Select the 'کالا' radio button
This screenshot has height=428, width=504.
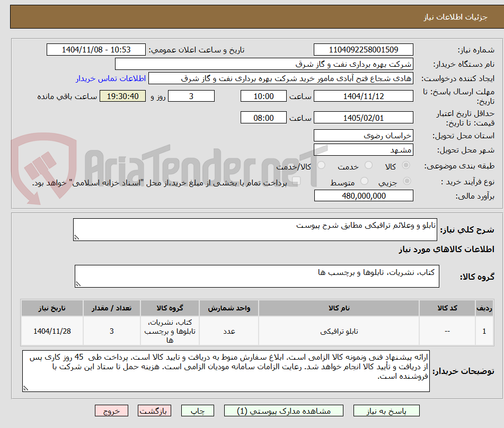[406, 165]
